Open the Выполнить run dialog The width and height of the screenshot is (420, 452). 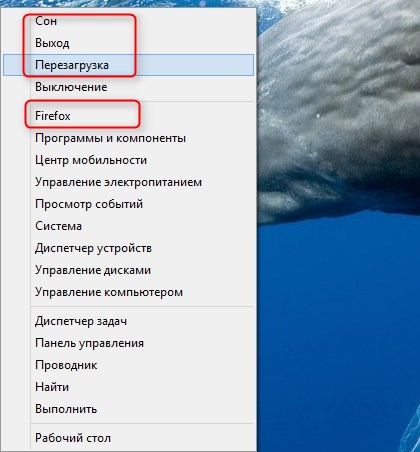click(128, 409)
